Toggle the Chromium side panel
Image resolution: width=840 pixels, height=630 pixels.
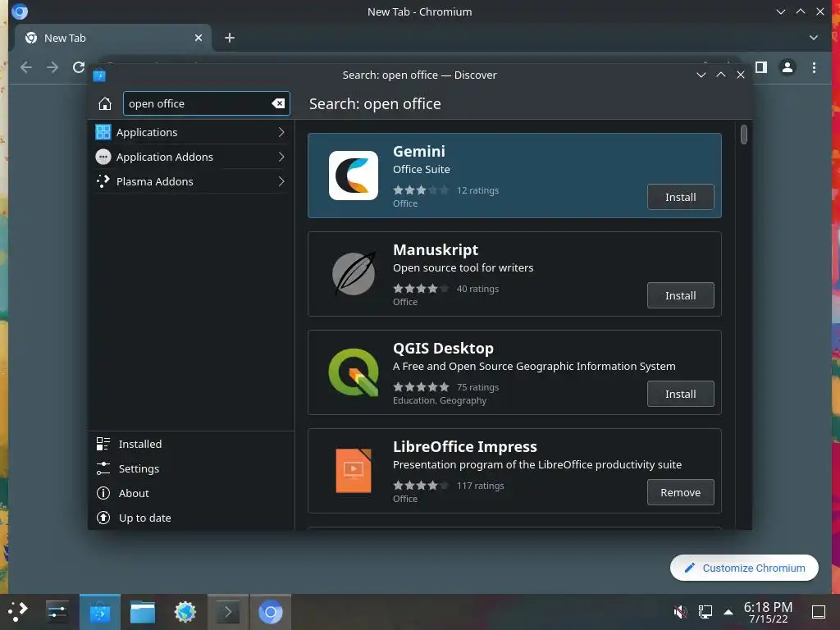pos(761,67)
